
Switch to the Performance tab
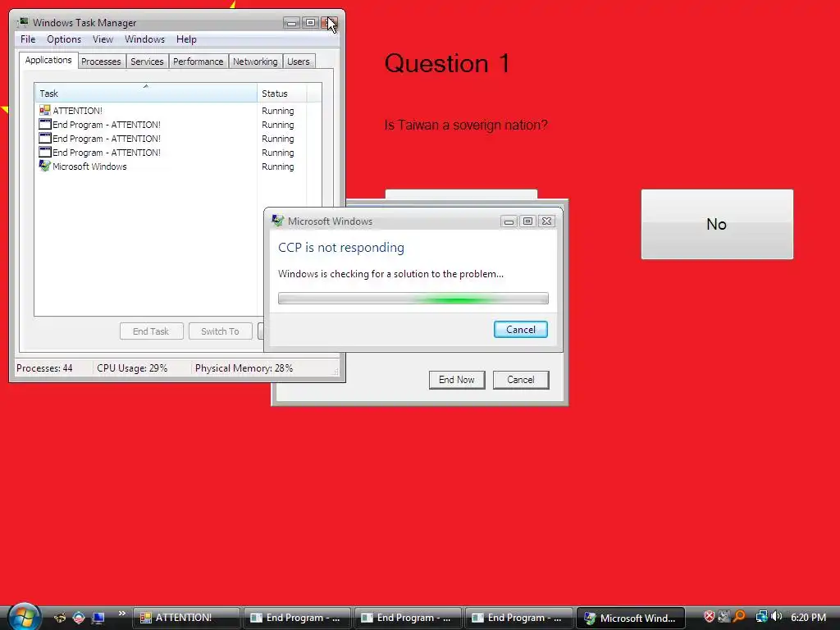click(198, 62)
